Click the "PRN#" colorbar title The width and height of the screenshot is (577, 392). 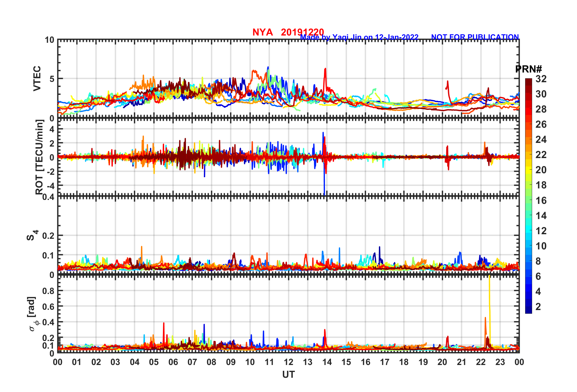point(528,69)
